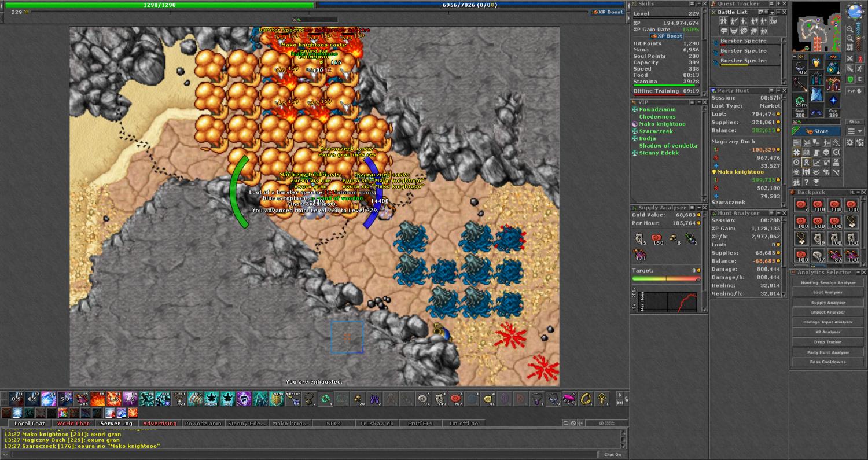
Task: Switch to the Local Chat tab
Action: click(x=30, y=424)
